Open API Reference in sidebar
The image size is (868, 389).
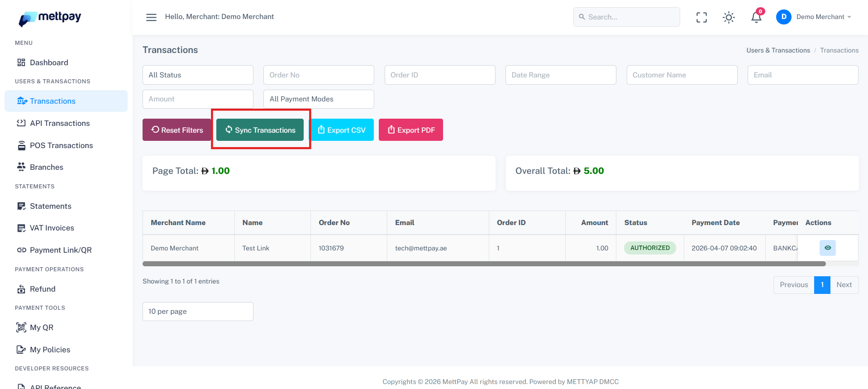tap(55, 387)
